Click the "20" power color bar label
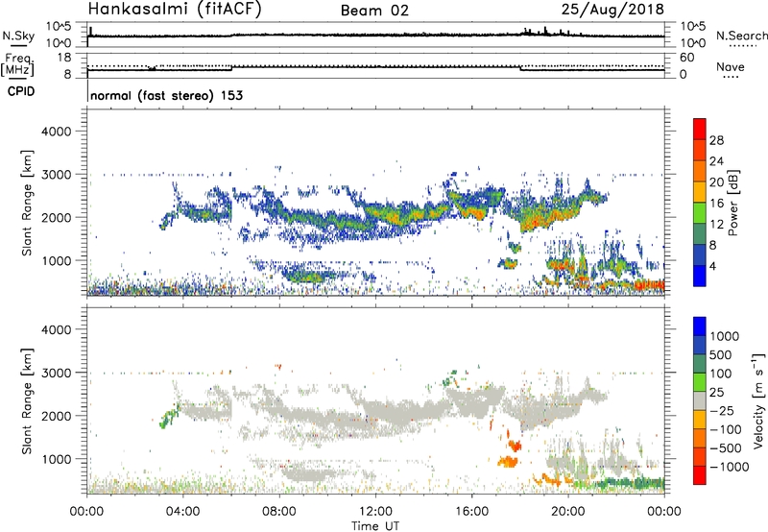This screenshot has width=768, height=532. click(716, 182)
